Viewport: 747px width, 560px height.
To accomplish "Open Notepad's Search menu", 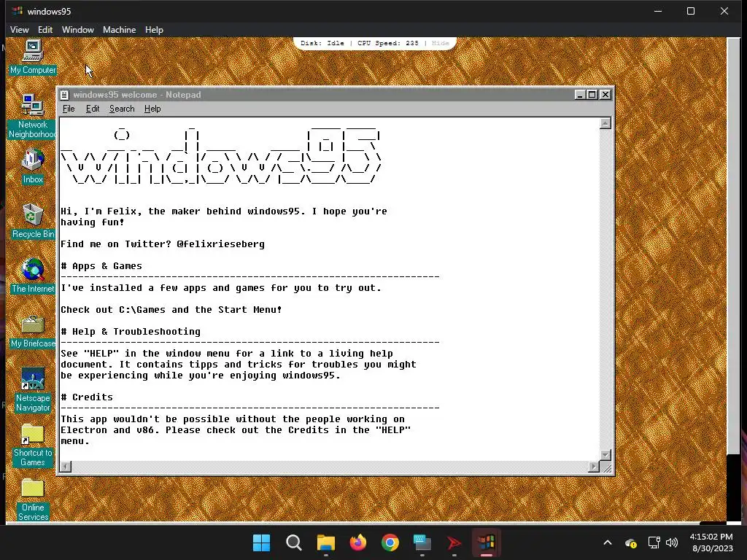I will pos(122,109).
